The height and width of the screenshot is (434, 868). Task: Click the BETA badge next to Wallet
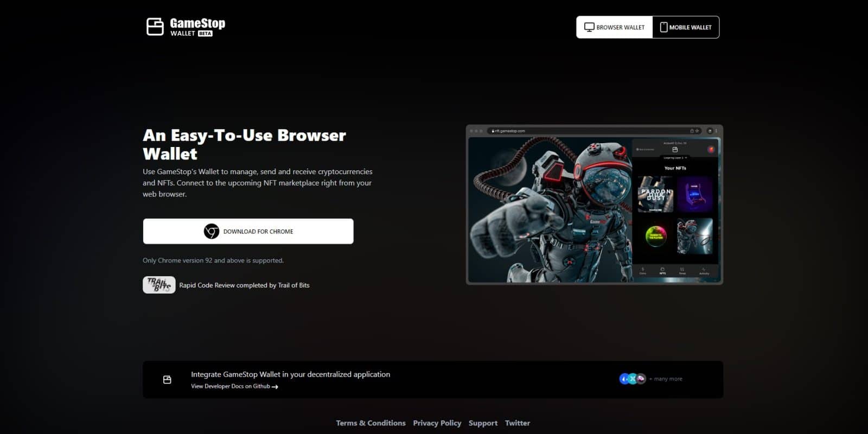[205, 34]
